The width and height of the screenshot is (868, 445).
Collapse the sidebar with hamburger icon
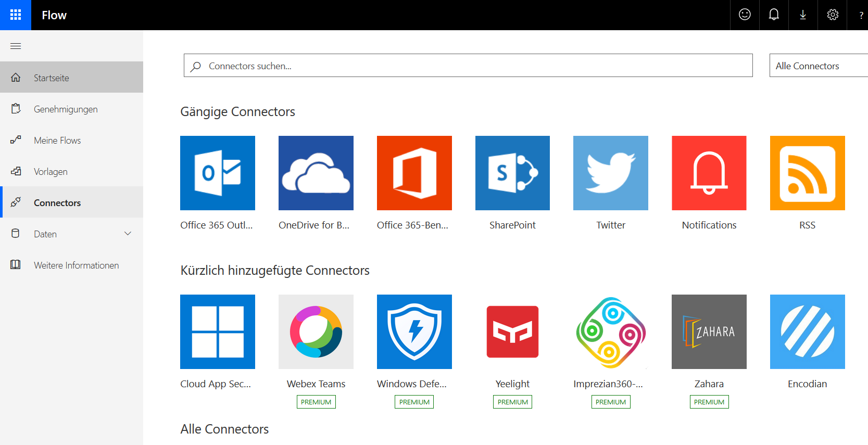16,46
